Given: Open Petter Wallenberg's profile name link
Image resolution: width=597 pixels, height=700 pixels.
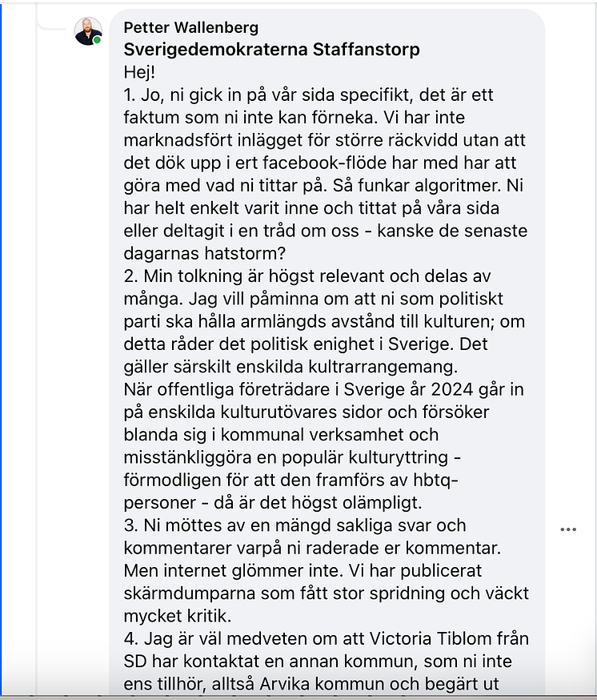Looking at the screenshot, I should click(x=191, y=28).
